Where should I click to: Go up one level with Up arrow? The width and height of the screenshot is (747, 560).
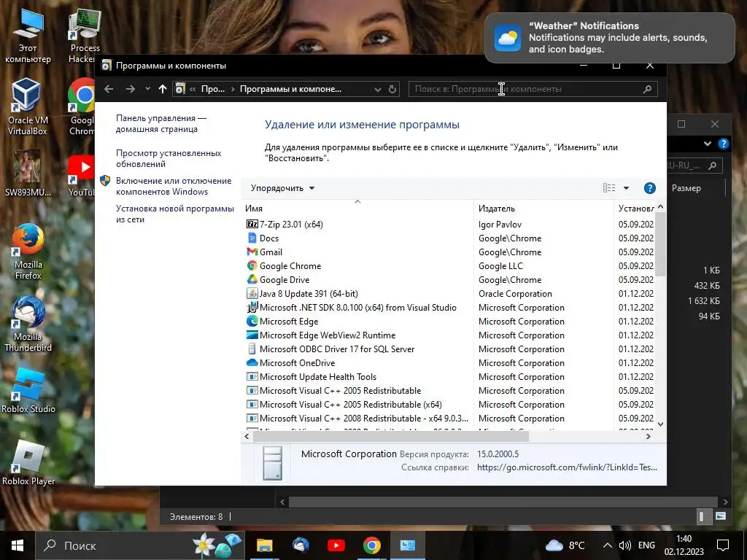pos(163,89)
